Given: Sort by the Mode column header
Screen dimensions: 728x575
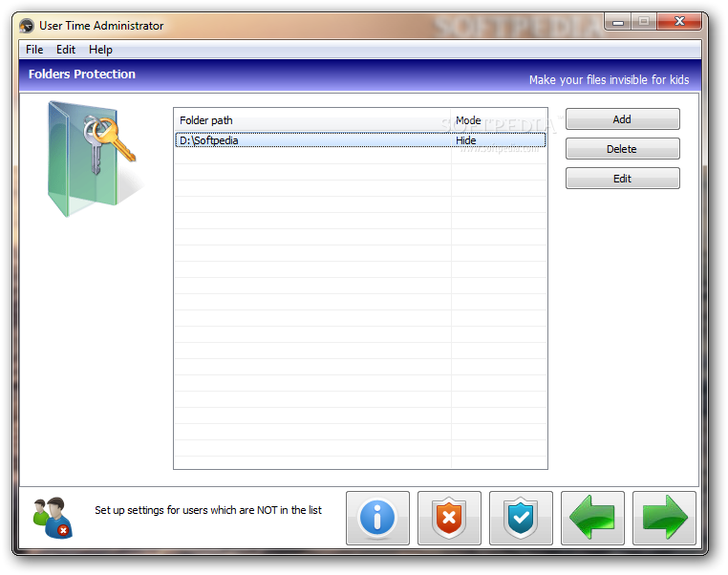Looking at the screenshot, I should click(x=499, y=120).
